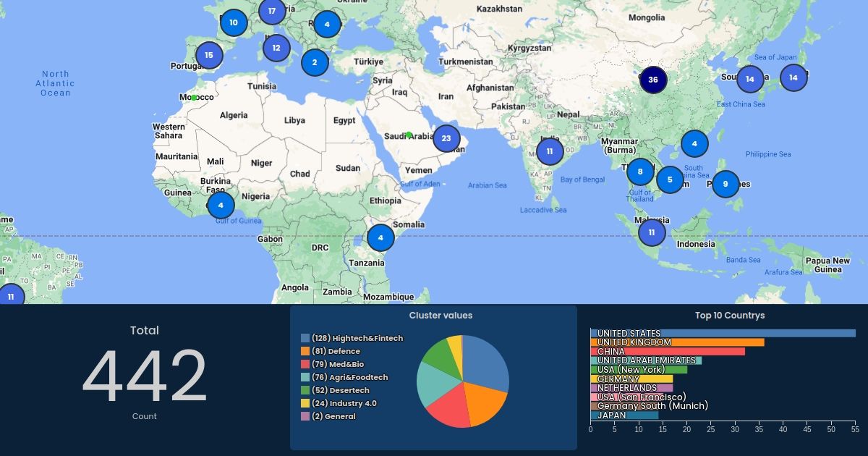Click the 9 cluster on the Philippines

pos(726,184)
